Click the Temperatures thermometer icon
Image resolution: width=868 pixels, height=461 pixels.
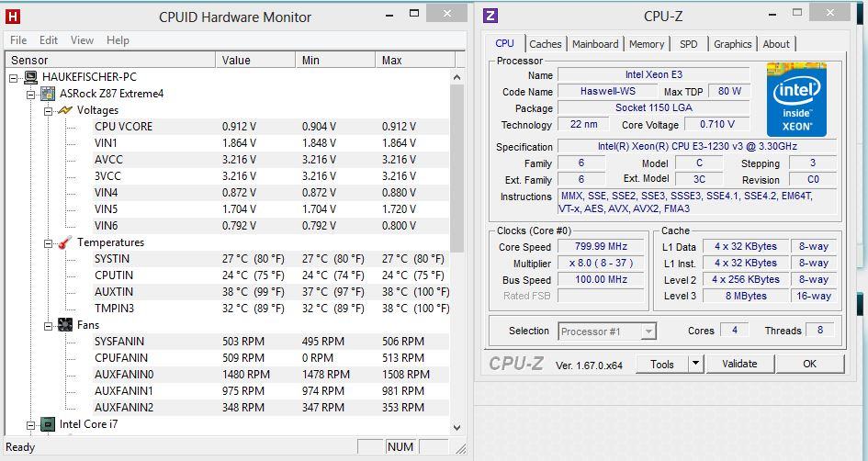coord(65,242)
